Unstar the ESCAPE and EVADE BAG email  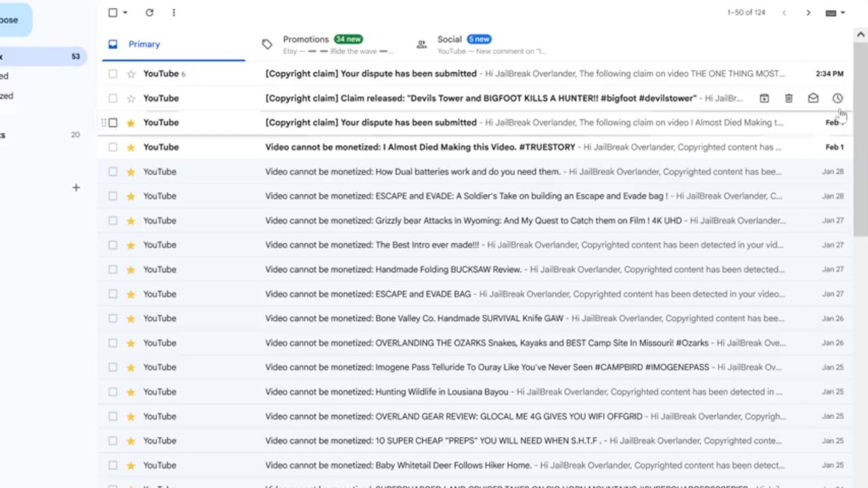131,294
